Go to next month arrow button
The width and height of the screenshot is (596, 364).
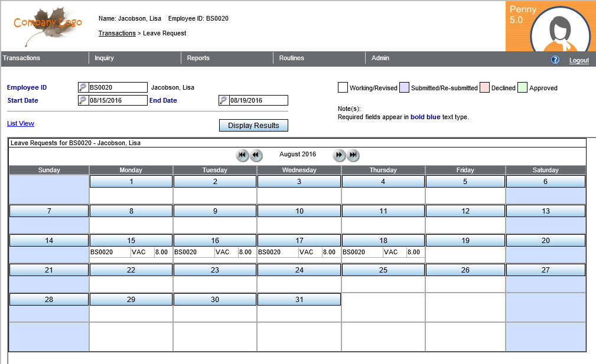pos(339,155)
